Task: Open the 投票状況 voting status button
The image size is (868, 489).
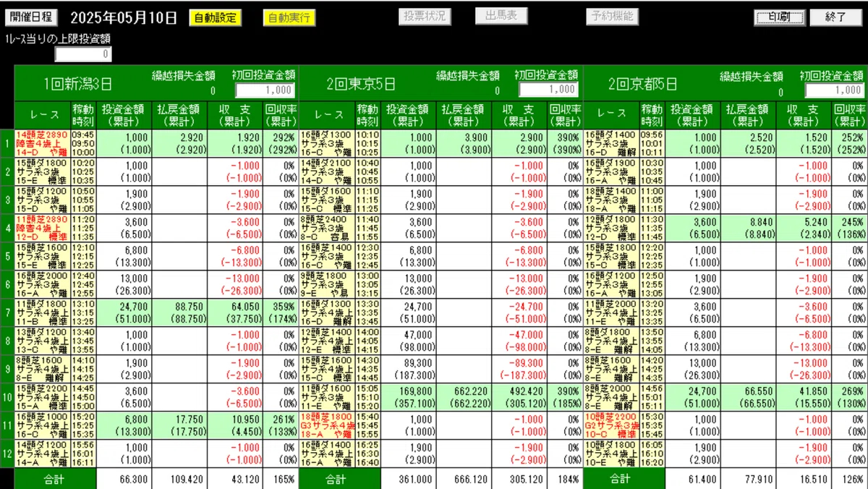Action: click(x=425, y=16)
